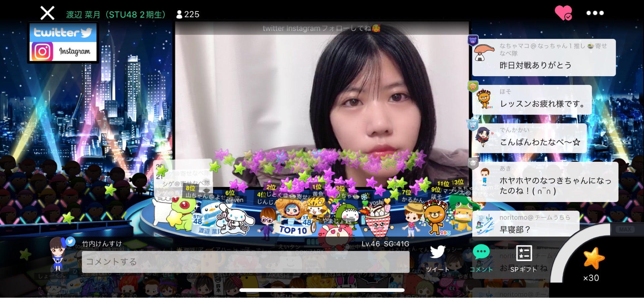Tap the bottom home indicator bar

(322, 290)
